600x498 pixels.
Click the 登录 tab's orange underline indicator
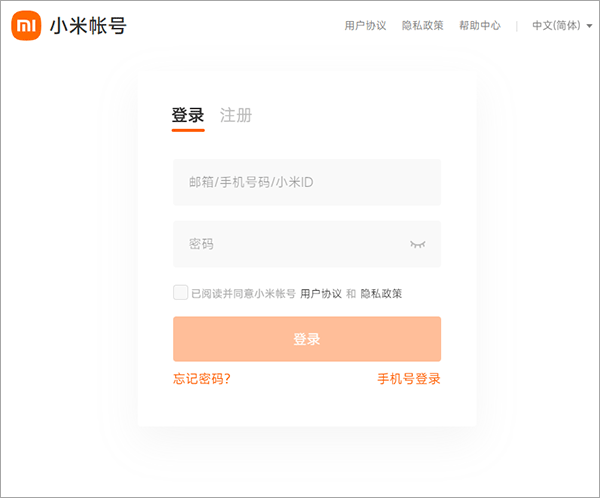tap(188, 130)
